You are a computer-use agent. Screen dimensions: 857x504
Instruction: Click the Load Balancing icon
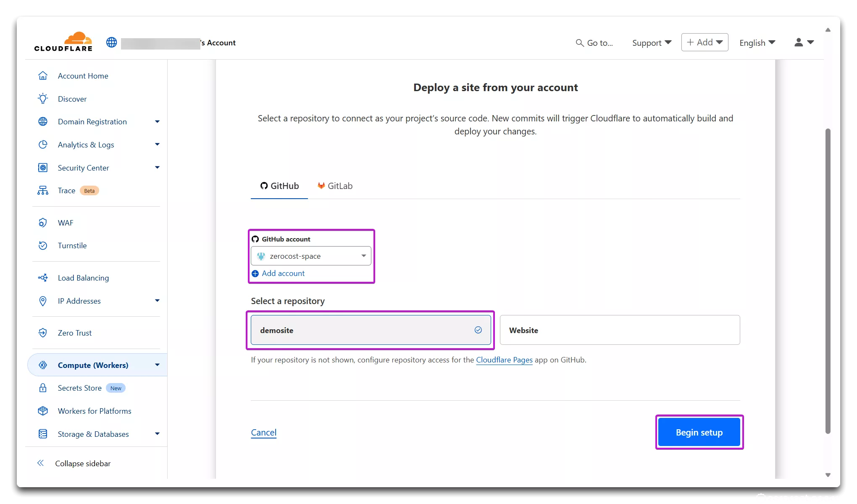43,278
